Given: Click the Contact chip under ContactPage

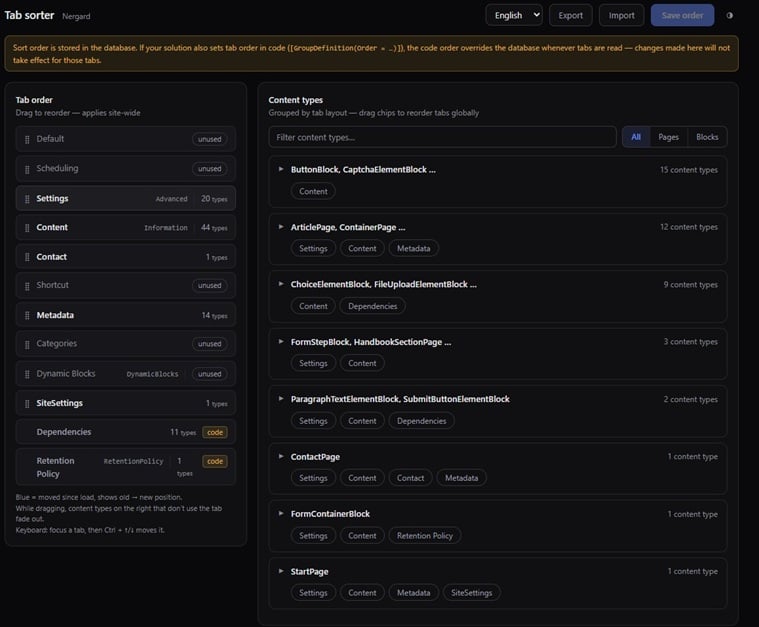Looking at the screenshot, I should tap(410, 478).
